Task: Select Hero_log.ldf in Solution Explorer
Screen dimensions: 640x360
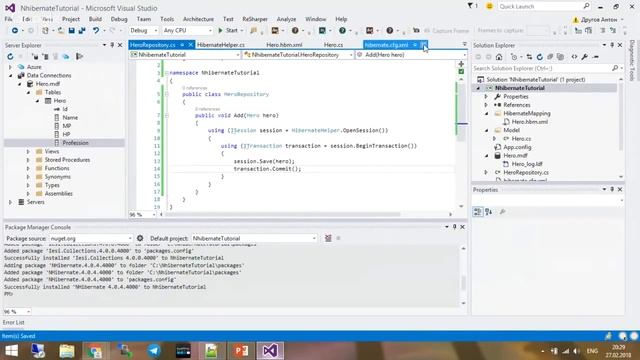Action: [x=527, y=164]
